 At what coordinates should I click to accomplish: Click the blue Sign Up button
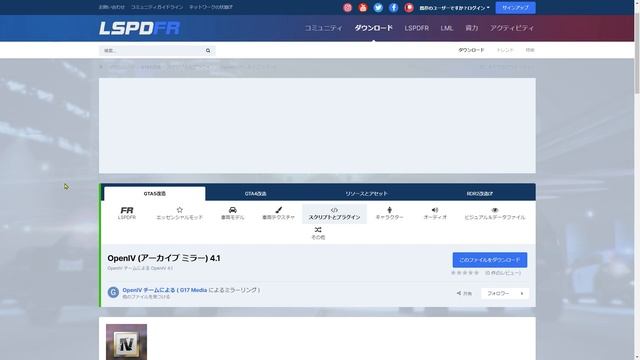[x=516, y=8]
